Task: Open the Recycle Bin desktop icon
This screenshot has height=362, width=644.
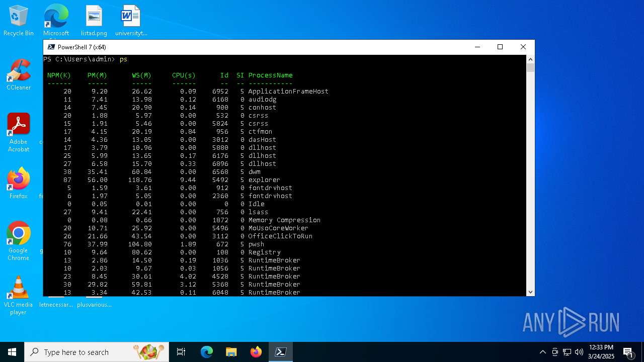Action: point(19,21)
